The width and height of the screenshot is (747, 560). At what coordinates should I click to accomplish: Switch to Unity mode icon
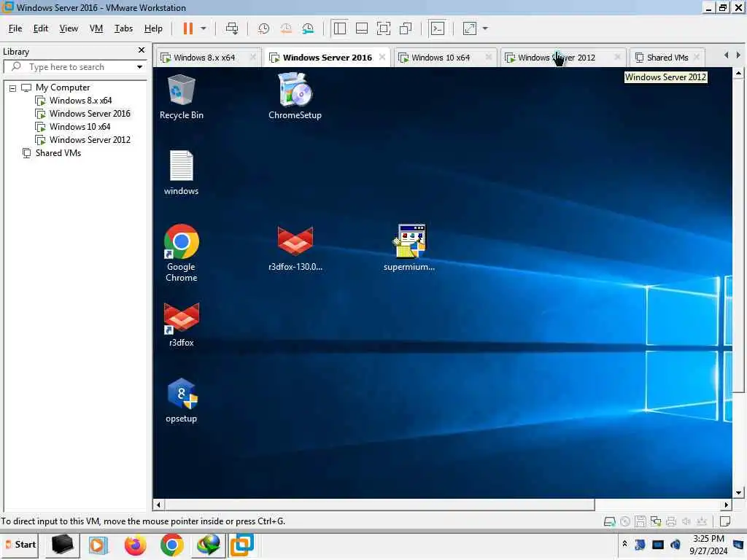(406, 28)
